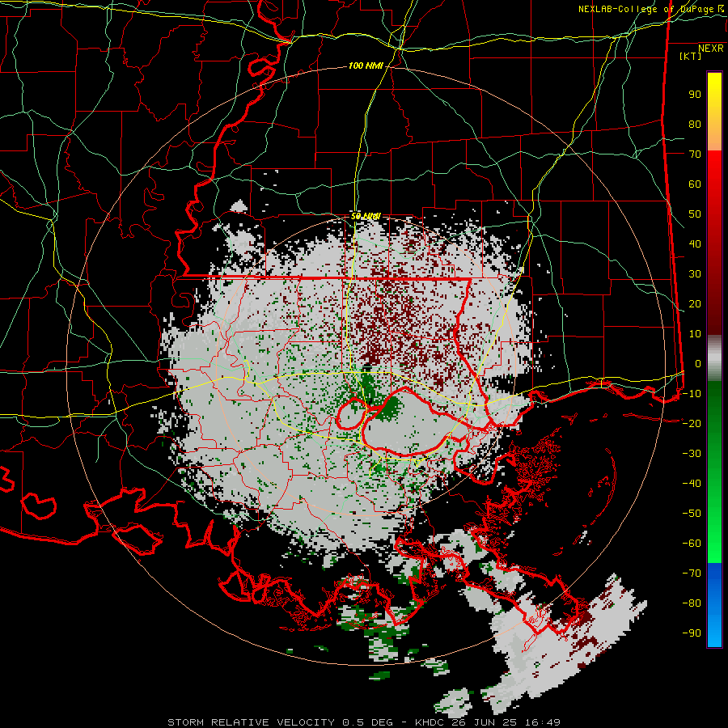Click the 90 value on velocity scale
The height and width of the screenshot is (728, 728).
(x=695, y=95)
